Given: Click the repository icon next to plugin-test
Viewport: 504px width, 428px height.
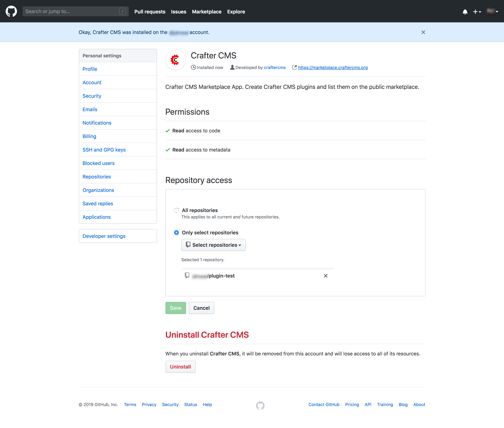Looking at the screenshot, I should click(x=187, y=276).
